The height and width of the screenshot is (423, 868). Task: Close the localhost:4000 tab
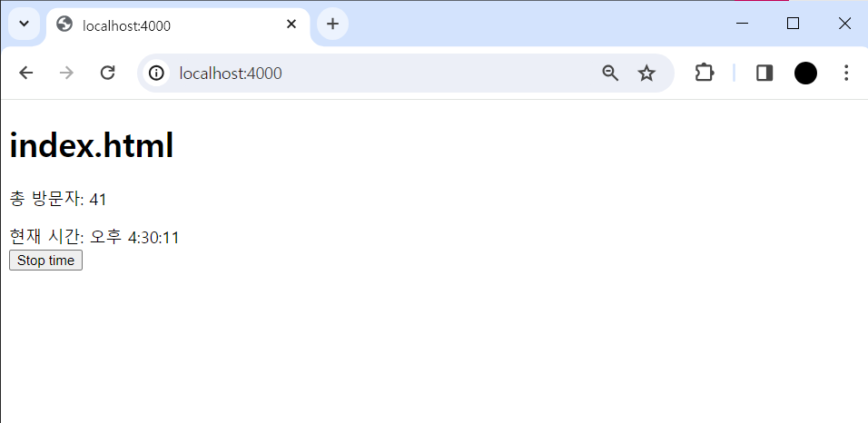coord(291,25)
